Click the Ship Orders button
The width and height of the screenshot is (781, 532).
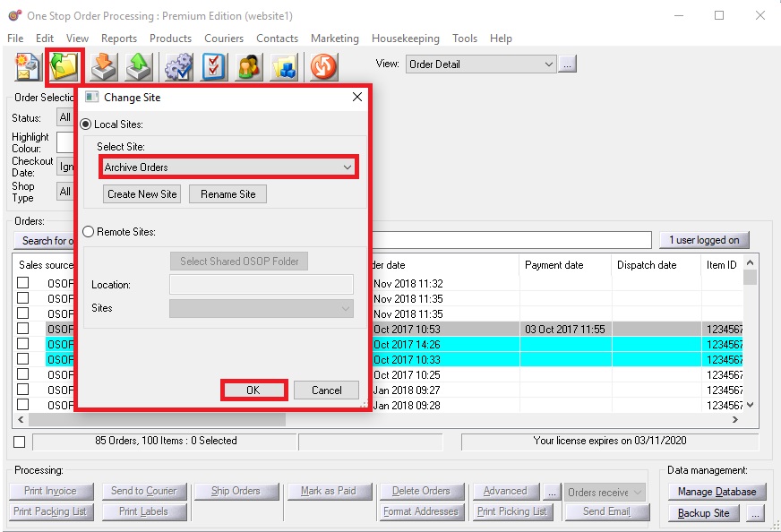236,491
